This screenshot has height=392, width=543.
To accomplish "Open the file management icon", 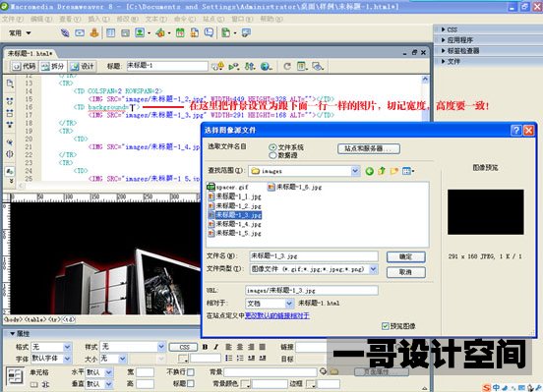I will pos(250,66).
